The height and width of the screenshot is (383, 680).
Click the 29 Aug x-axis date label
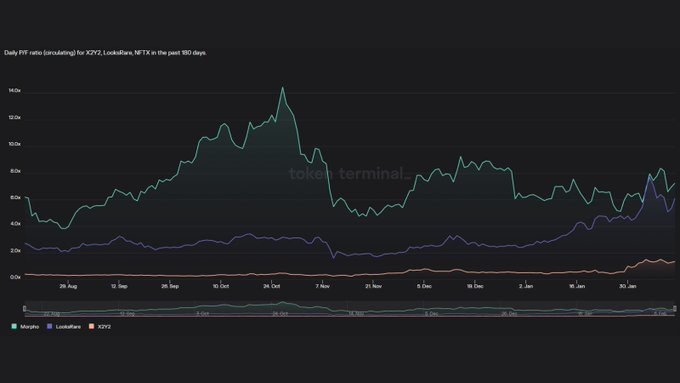click(68, 286)
